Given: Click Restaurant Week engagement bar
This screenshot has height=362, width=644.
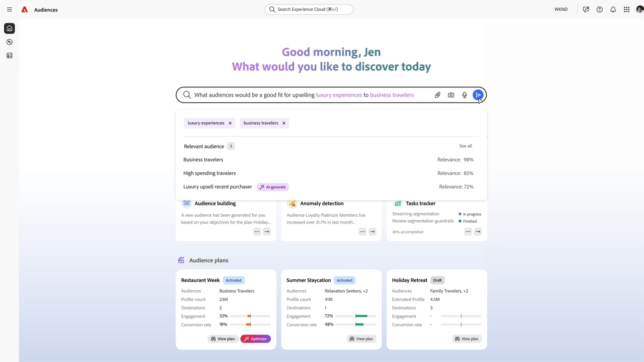Looking at the screenshot, I should pyautogui.click(x=250, y=316).
